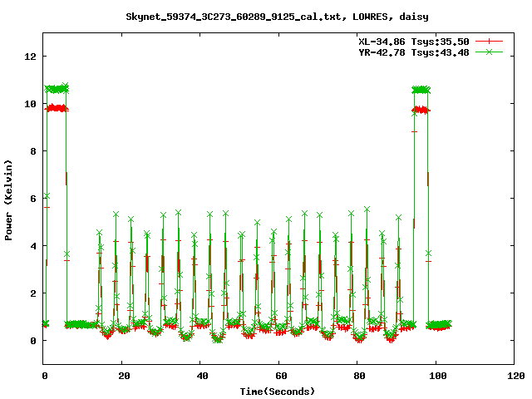
Task: Click the red XL legend line sample
Action: point(489,42)
